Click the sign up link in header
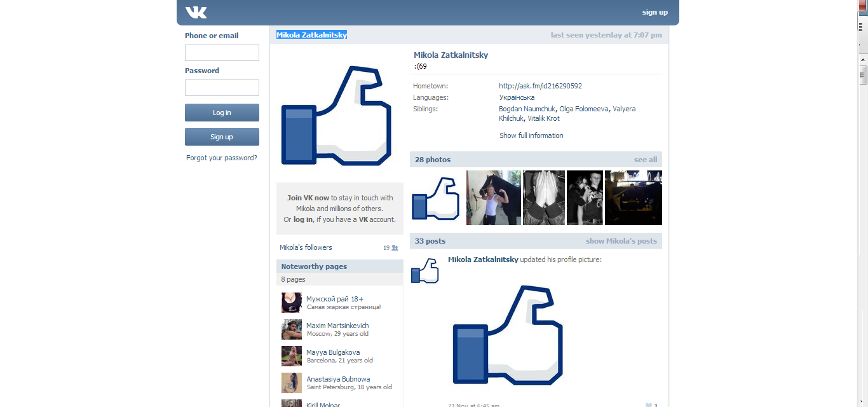This screenshot has height=407, width=868. [x=654, y=12]
